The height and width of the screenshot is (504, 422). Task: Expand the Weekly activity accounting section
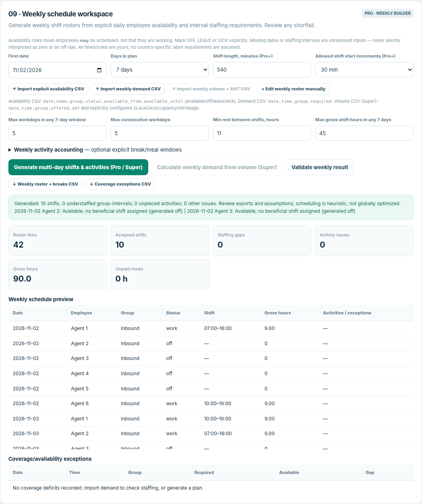(95, 150)
